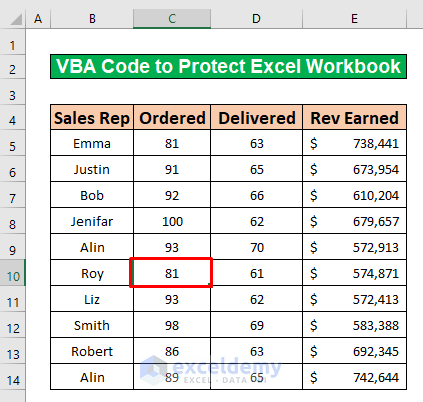The height and width of the screenshot is (402, 423).
Task: Click the 'Delivered' header cell
Action: [x=256, y=117]
